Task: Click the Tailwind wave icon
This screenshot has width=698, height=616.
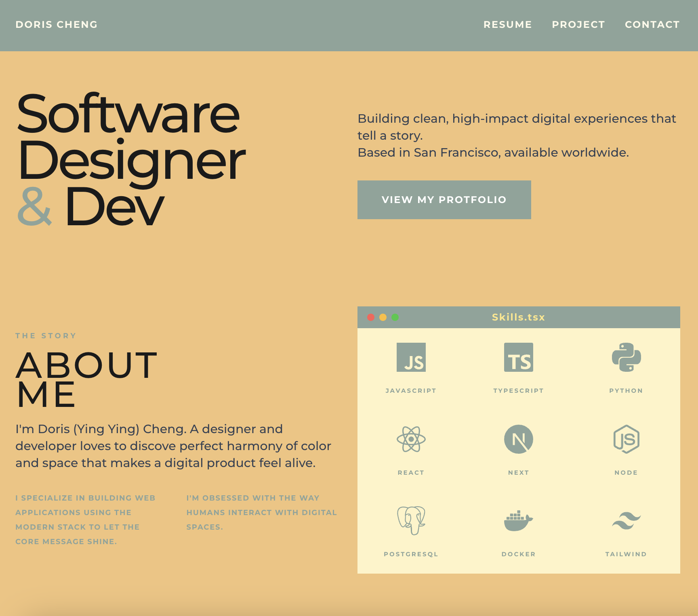Action: pyautogui.click(x=626, y=521)
